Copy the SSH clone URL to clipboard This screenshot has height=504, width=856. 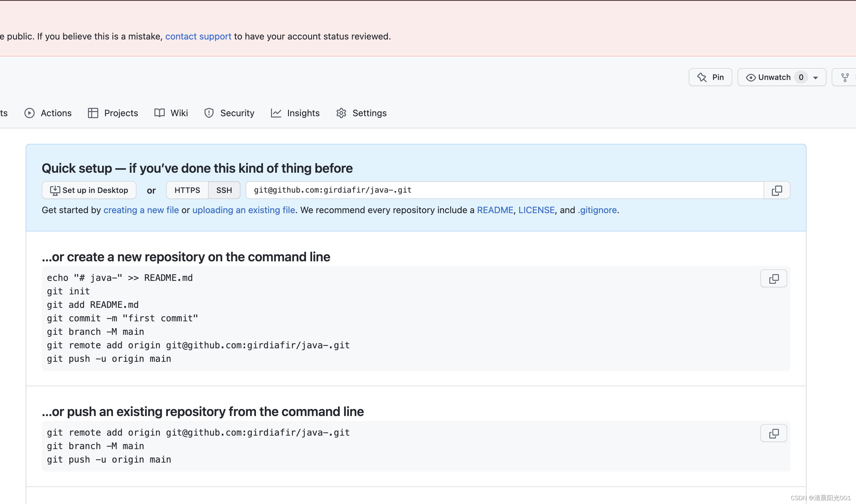[x=776, y=190]
